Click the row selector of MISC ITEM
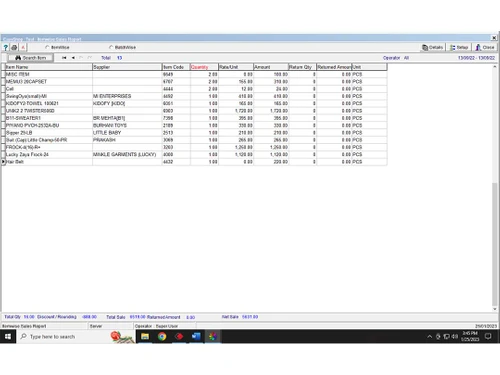This screenshot has height=375, width=500. point(3,74)
